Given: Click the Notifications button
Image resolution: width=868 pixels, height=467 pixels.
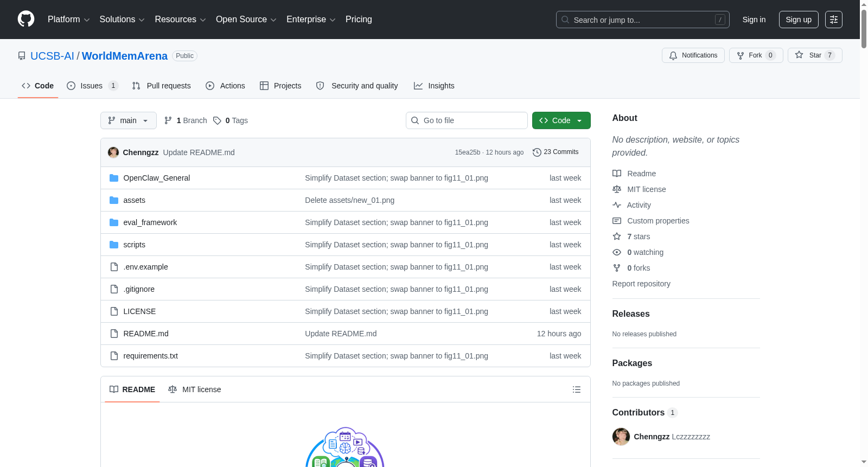Looking at the screenshot, I should click(x=693, y=55).
